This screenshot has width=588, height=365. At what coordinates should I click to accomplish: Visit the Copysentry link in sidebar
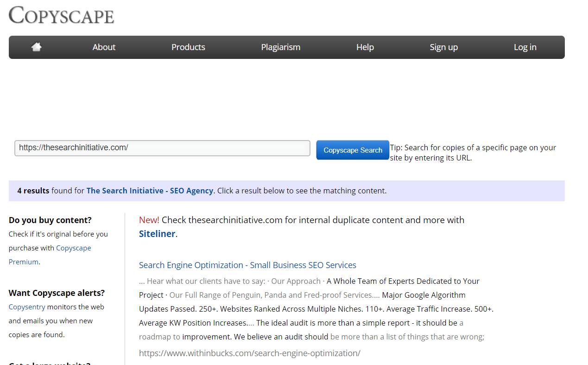(27, 307)
